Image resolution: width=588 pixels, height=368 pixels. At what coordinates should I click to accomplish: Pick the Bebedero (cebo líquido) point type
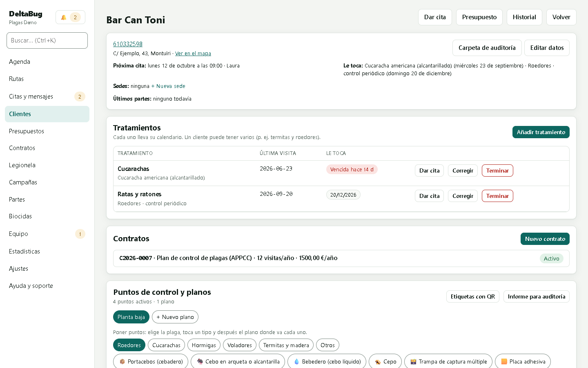327,361
